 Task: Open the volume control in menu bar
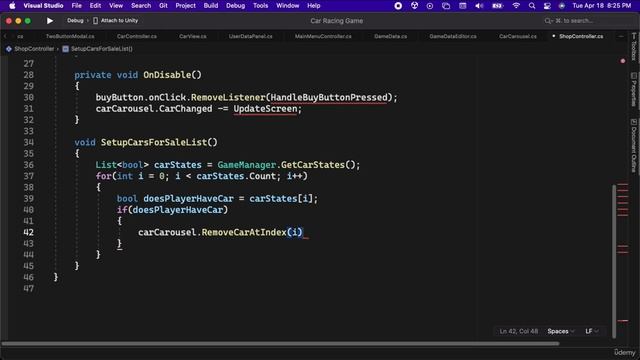pos(479,6)
